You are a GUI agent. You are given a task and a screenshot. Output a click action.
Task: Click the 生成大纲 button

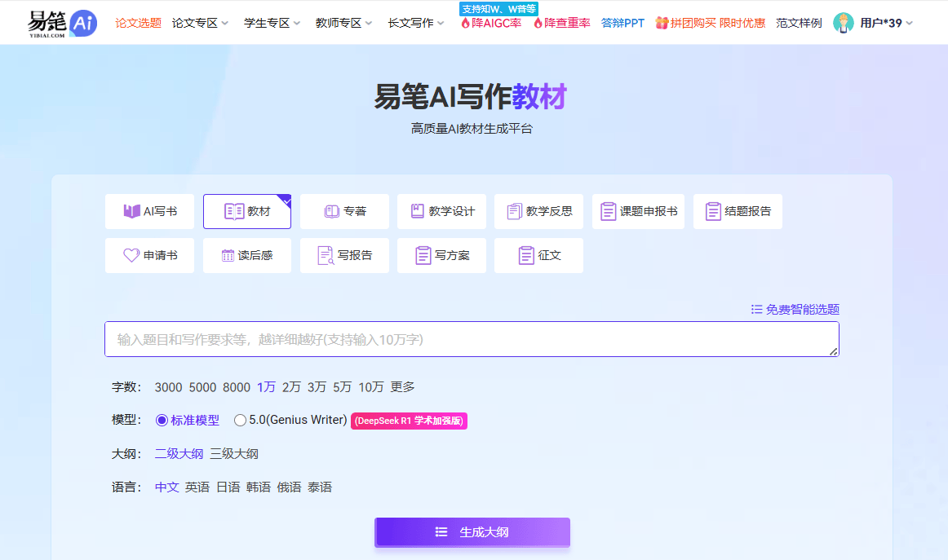[472, 531]
